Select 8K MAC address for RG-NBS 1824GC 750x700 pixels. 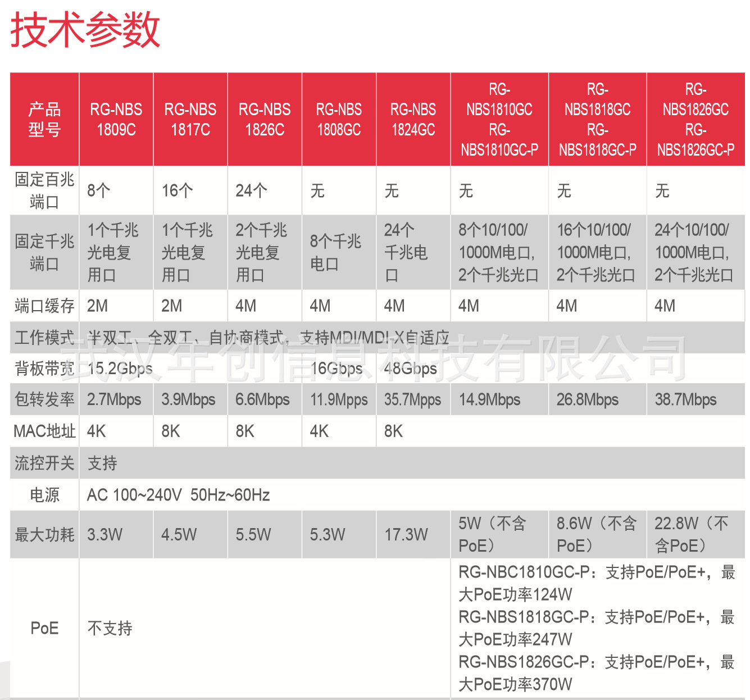[x=393, y=431]
